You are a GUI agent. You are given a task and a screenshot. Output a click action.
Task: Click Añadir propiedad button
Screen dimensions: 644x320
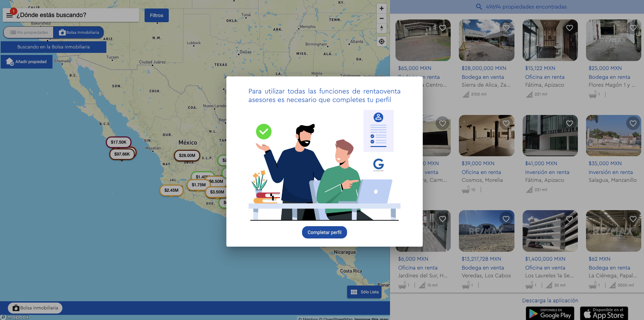pos(27,62)
